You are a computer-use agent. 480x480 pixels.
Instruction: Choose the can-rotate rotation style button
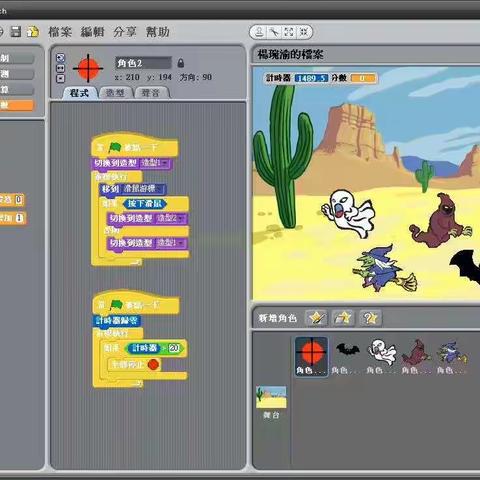pyautogui.click(x=60, y=58)
